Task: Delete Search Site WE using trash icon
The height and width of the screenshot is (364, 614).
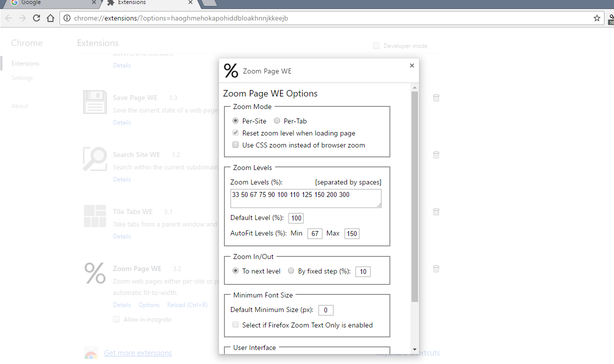Action: (436, 155)
